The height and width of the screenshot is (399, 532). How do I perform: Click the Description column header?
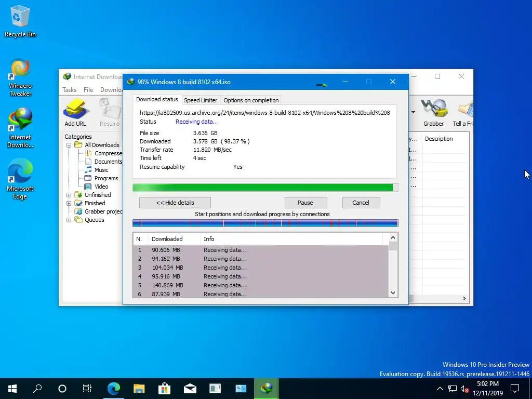coord(445,139)
